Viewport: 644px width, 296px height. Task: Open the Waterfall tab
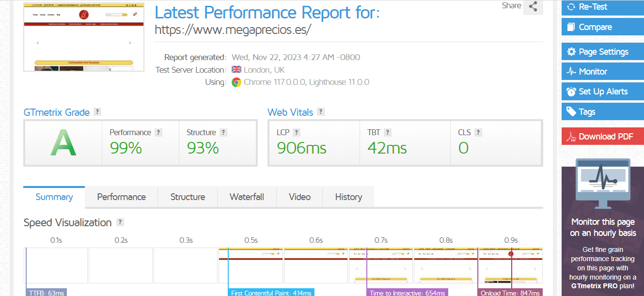click(247, 197)
